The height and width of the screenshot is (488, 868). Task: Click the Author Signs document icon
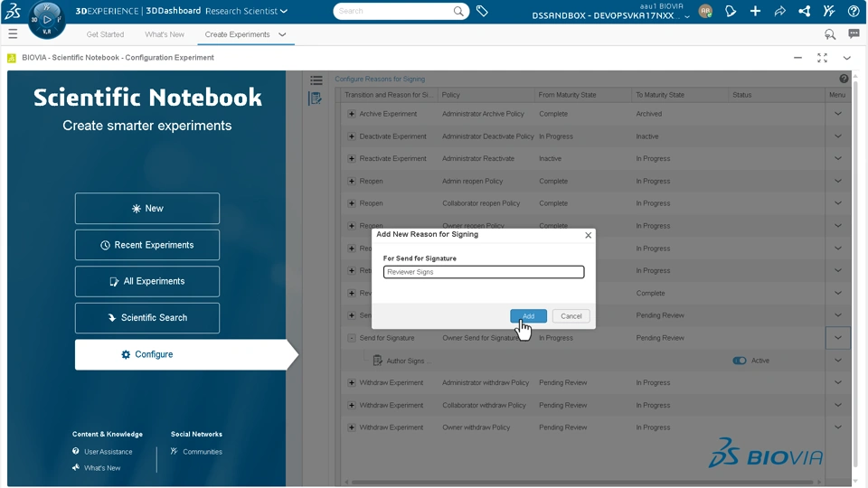tap(378, 361)
